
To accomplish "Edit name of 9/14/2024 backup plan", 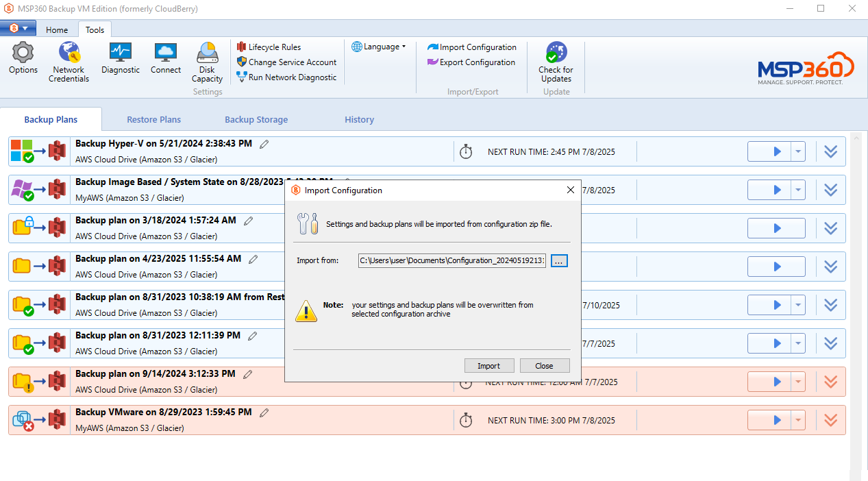I will pos(248,374).
